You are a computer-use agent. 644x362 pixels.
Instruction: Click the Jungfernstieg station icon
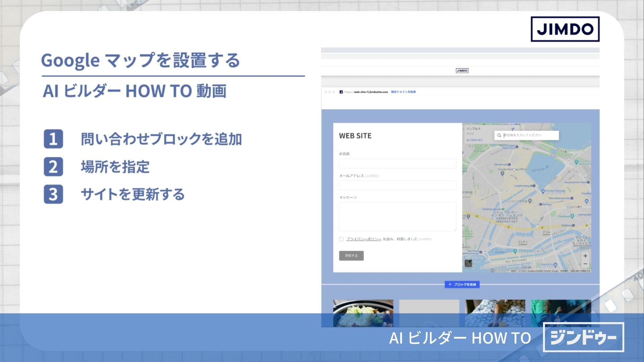[533, 186]
